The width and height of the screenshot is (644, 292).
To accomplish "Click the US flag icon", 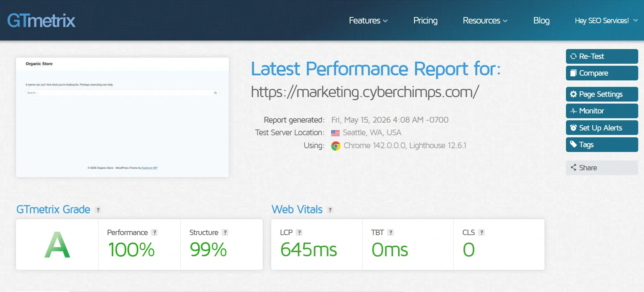I will (335, 133).
